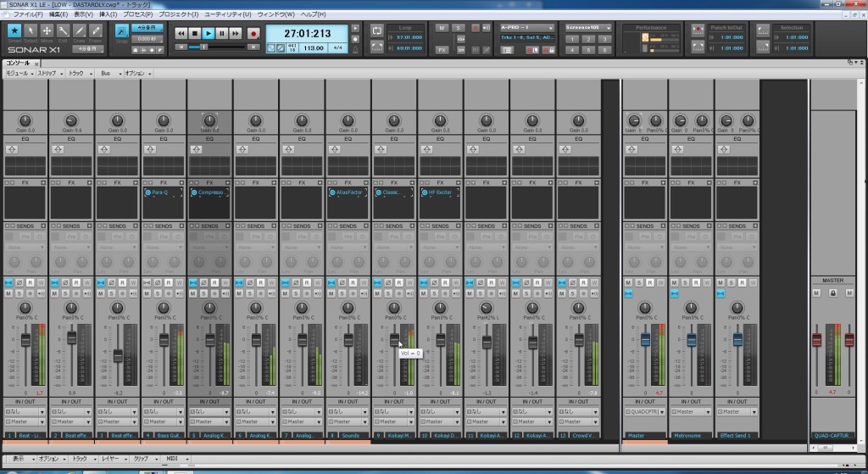
Task: Open the プロジェクト(J) menu
Action: click(x=178, y=14)
